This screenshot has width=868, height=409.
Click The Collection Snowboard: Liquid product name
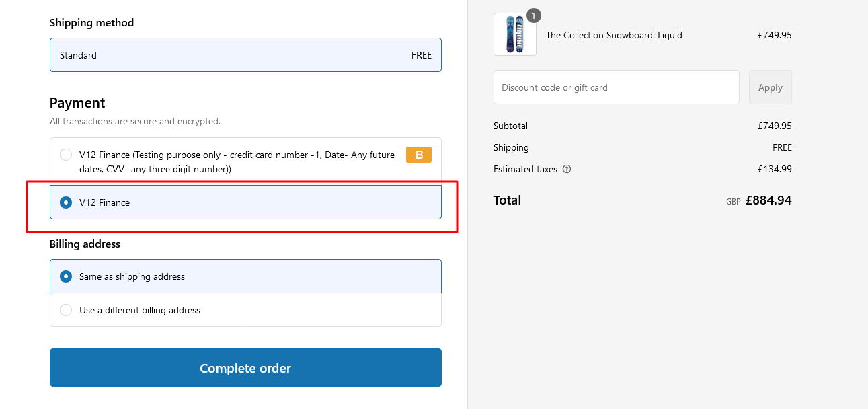point(614,35)
